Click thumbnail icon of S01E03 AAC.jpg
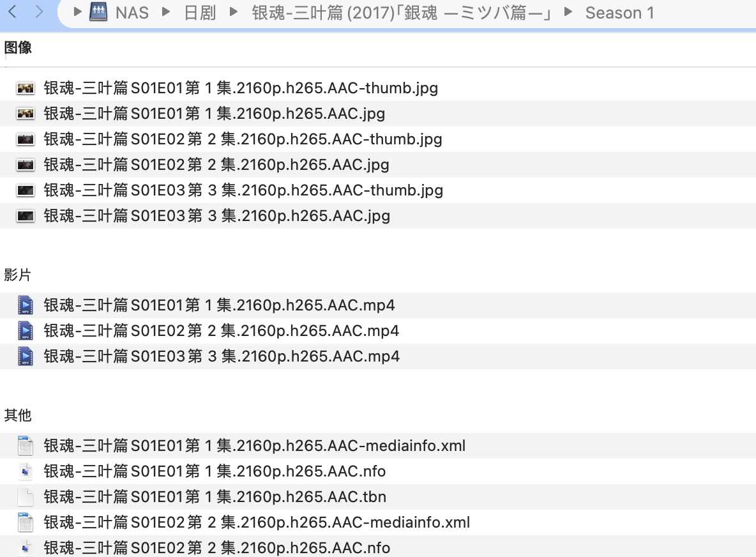Viewport: 756px width, 557px height. pos(26,216)
